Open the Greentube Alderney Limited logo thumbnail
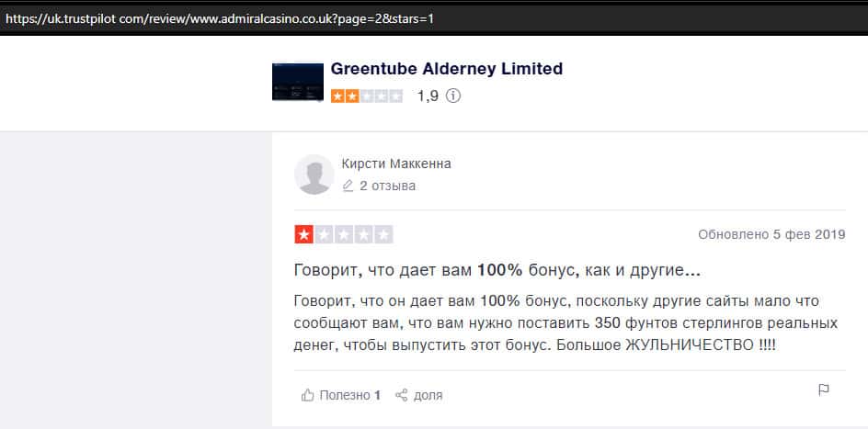868x429 pixels. point(298,82)
